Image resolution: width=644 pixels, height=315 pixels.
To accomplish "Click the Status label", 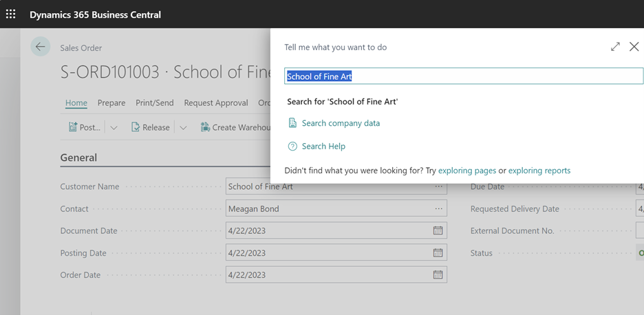I will pyautogui.click(x=482, y=253).
